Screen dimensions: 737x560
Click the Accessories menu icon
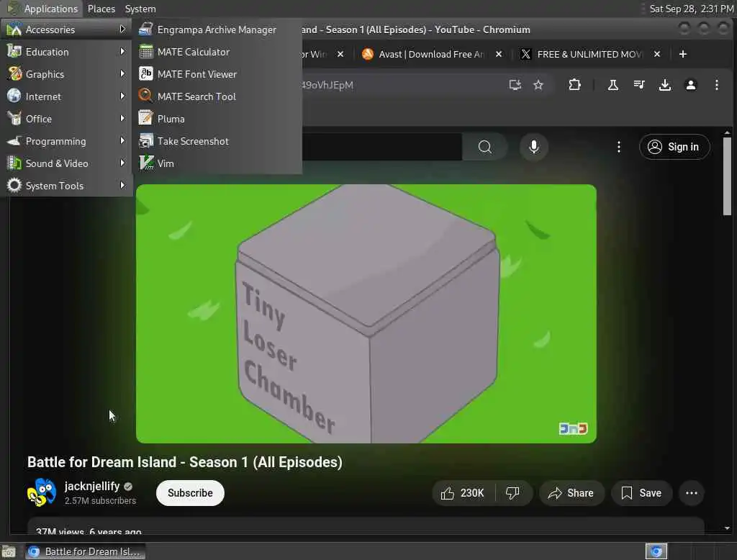pos(14,30)
